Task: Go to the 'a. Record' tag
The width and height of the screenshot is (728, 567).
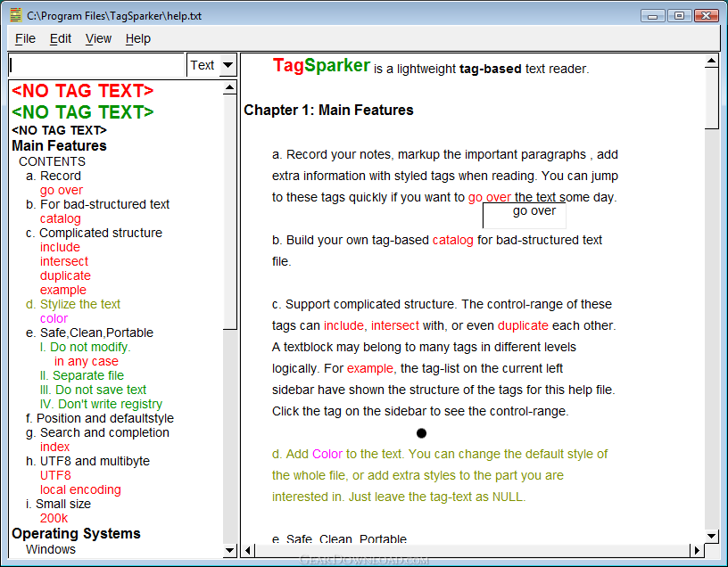Action: (x=54, y=176)
